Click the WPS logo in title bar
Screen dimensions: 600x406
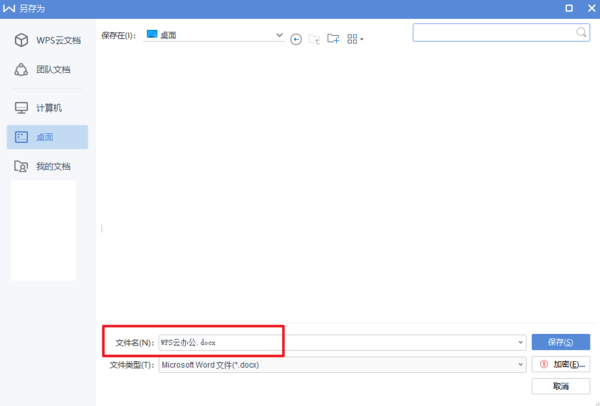point(9,8)
